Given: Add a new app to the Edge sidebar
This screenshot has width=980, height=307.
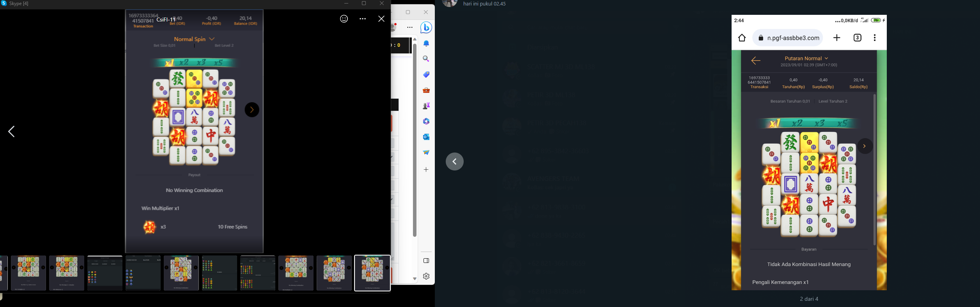Looking at the screenshot, I should (426, 170).
